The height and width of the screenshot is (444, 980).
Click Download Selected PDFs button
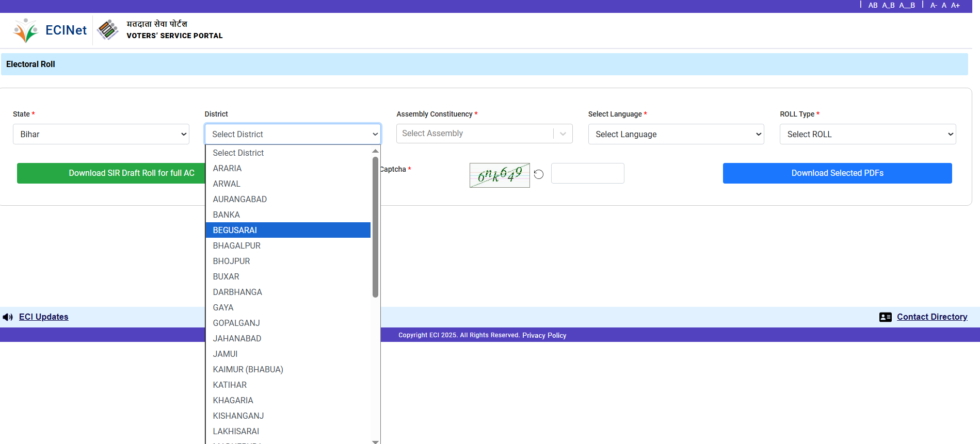tap(837, 173)
